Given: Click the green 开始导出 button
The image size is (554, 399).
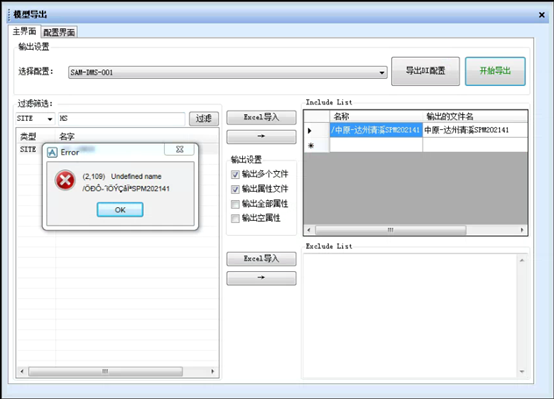Looking at the screenshot, I should point(495,71).
